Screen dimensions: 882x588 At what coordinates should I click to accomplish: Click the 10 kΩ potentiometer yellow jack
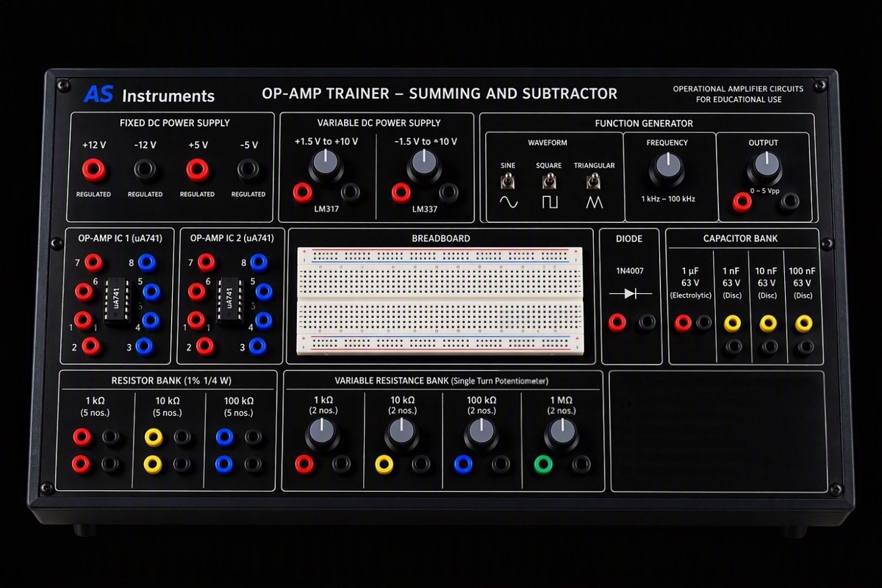click(384, 464)
